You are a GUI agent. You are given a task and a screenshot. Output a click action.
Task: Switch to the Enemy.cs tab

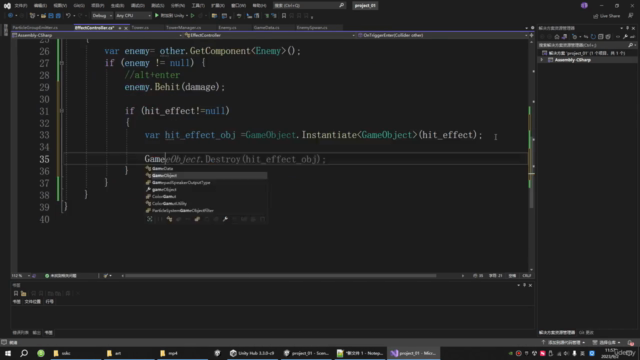pos(227,28)
